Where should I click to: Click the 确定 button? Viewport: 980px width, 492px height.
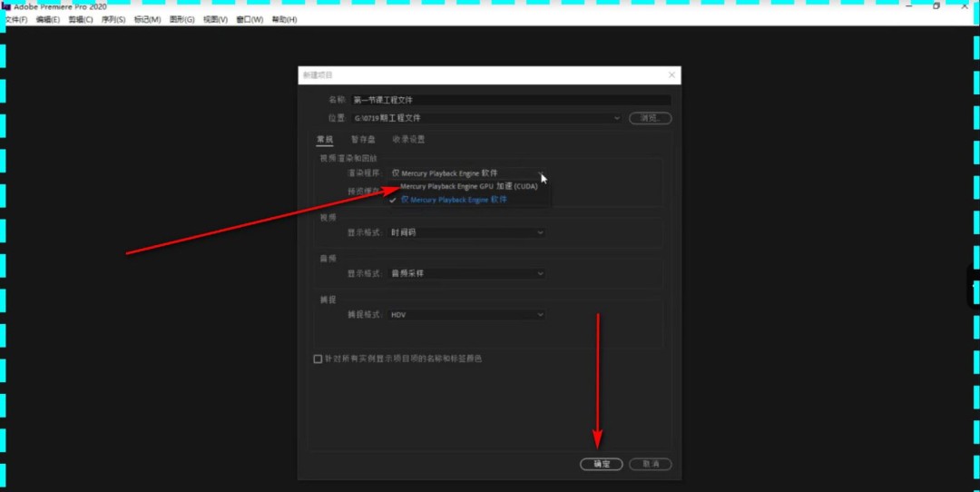[602, 464]
